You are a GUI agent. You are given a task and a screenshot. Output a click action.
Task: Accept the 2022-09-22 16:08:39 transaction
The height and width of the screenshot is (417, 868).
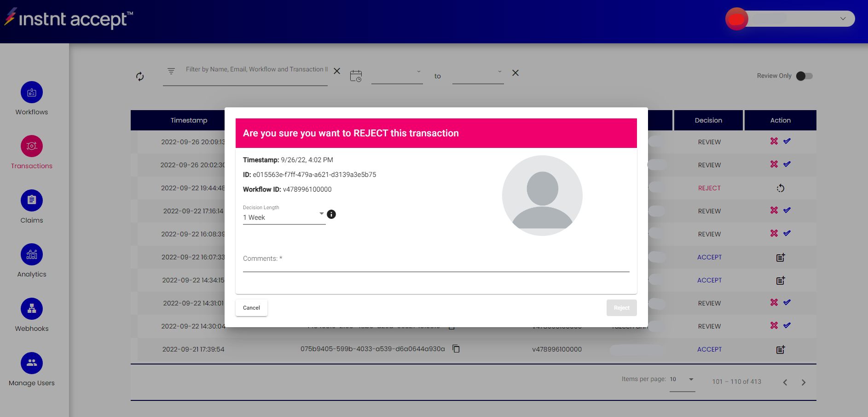[x=787, y=233]
